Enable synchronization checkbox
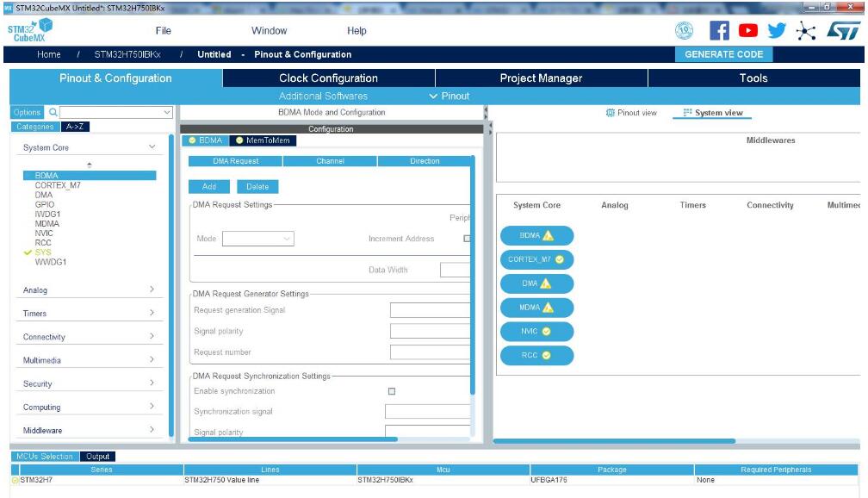Screen dimensions: 868x498 point(392,391)
